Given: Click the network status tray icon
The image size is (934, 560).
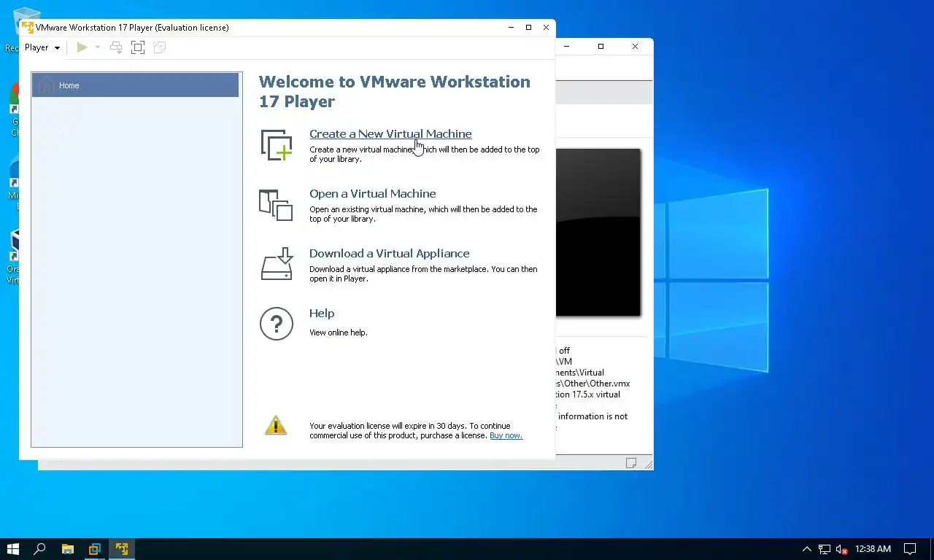Looking at the screenshot, I should tap(824, 549).
